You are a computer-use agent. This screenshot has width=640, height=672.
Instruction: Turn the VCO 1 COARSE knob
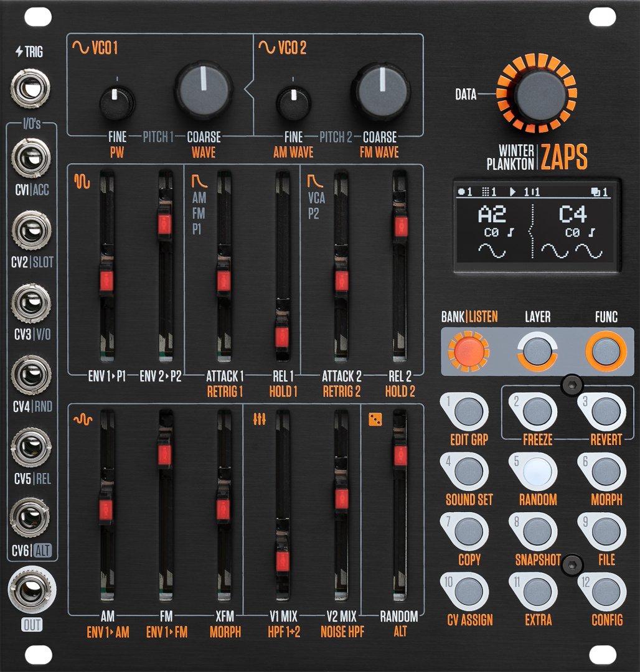(x=204, y=90)
